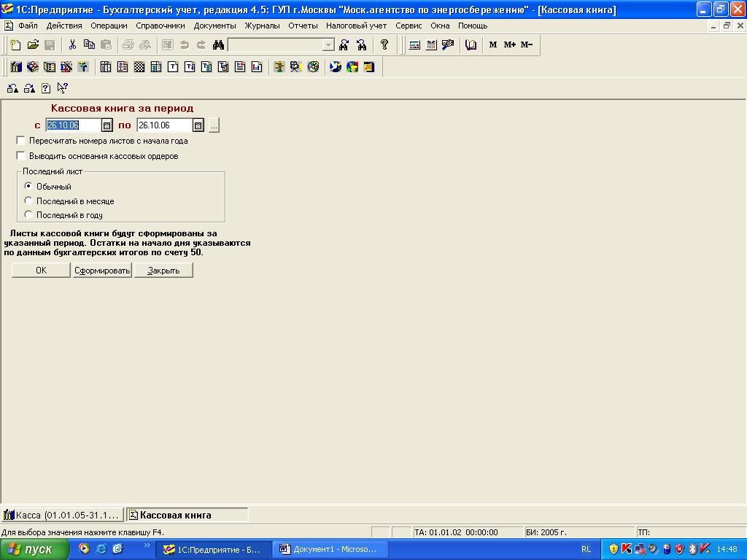Open the Операции menu
The width and height of the screenshot is (747, 560).
coord(109,26)
